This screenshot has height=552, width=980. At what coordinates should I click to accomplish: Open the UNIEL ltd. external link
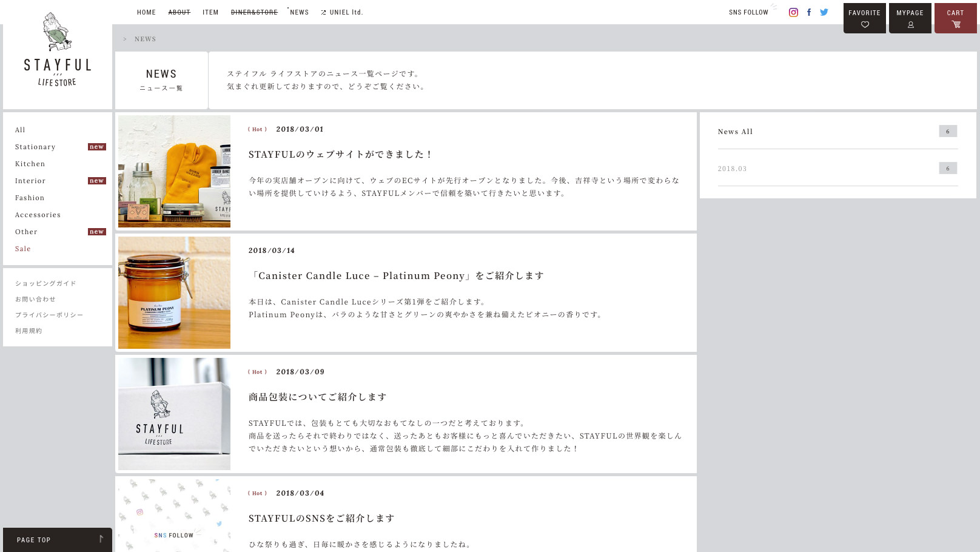point(342,12)
